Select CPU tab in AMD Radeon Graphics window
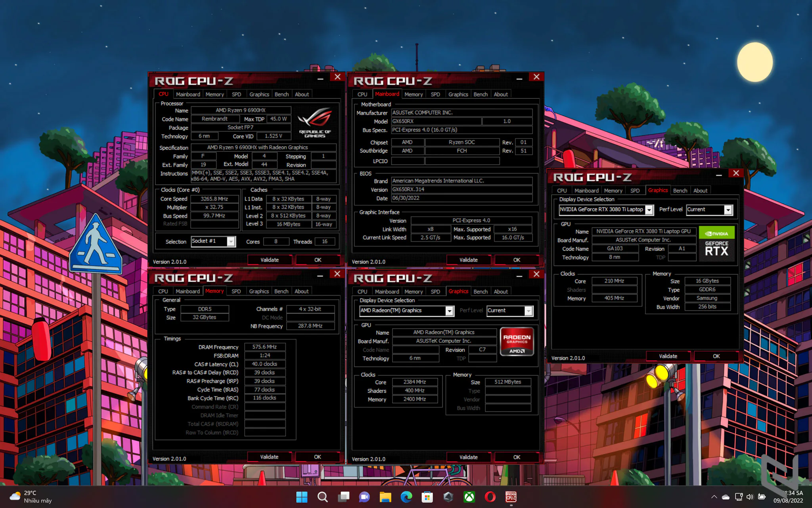The image size is (812, 508). tap(362, 292)
